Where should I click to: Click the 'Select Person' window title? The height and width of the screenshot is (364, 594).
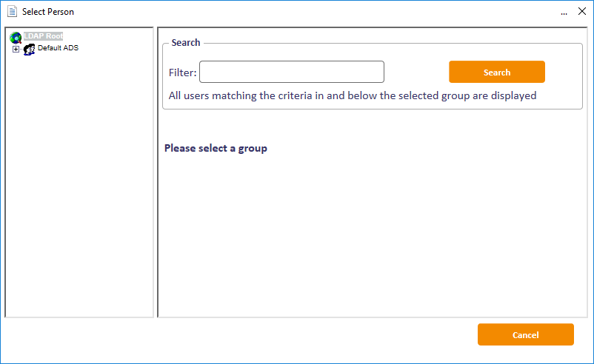[x=48, y=12]
